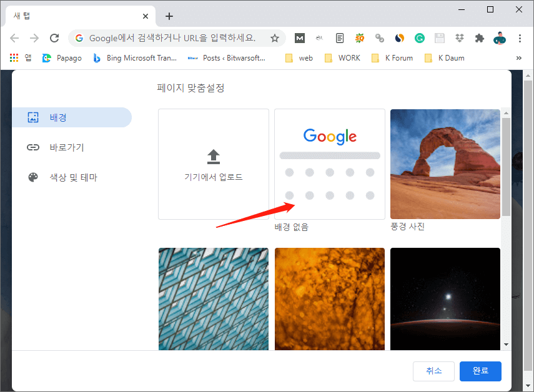Click the Google icon in address bar
Image resolution: width=534 pixels, height=392 pixels.
pos(79,38)
